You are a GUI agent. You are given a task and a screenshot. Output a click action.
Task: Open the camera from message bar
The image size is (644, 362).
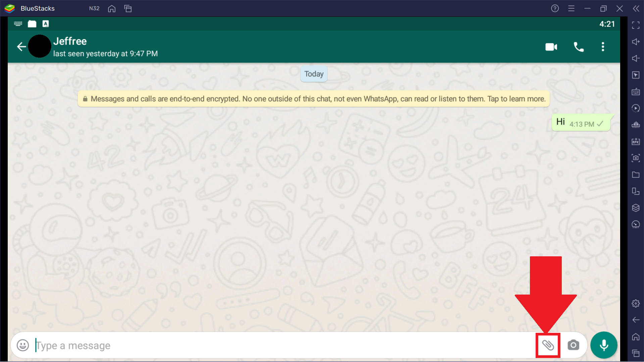tap(573, 345)
